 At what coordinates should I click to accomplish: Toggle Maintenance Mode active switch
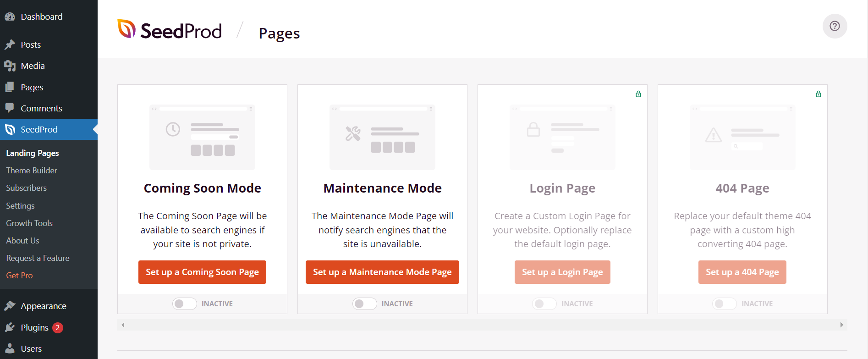click(365, 304)
